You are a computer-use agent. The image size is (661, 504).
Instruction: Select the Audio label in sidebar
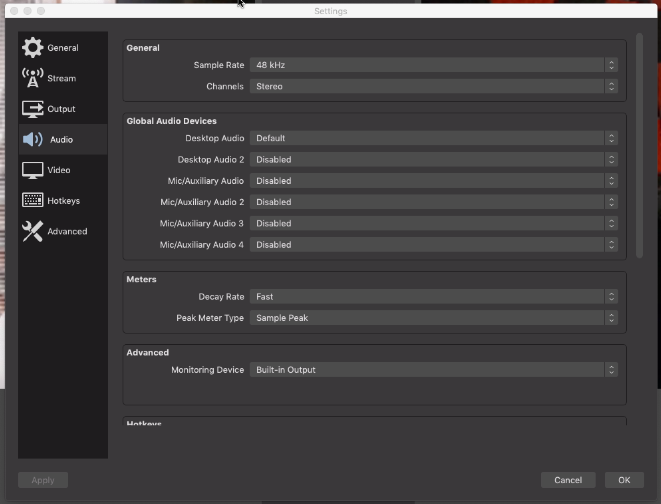pyautogui.click(x=62, y=139)
